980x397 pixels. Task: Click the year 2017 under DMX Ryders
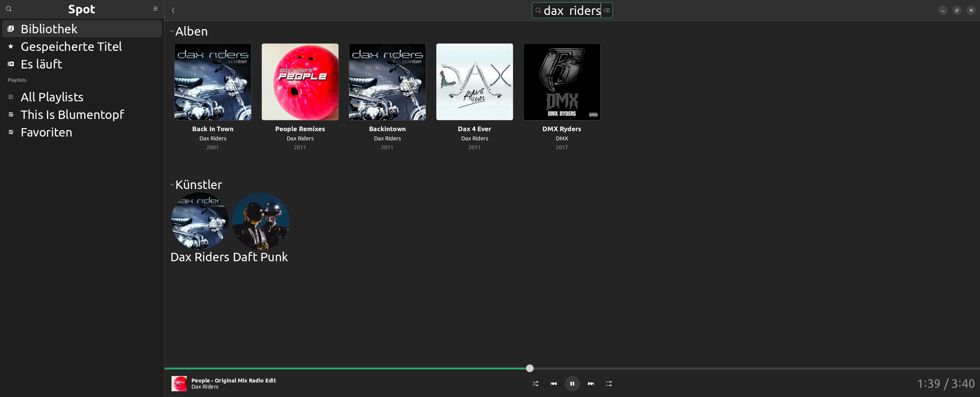coord(562,147)
